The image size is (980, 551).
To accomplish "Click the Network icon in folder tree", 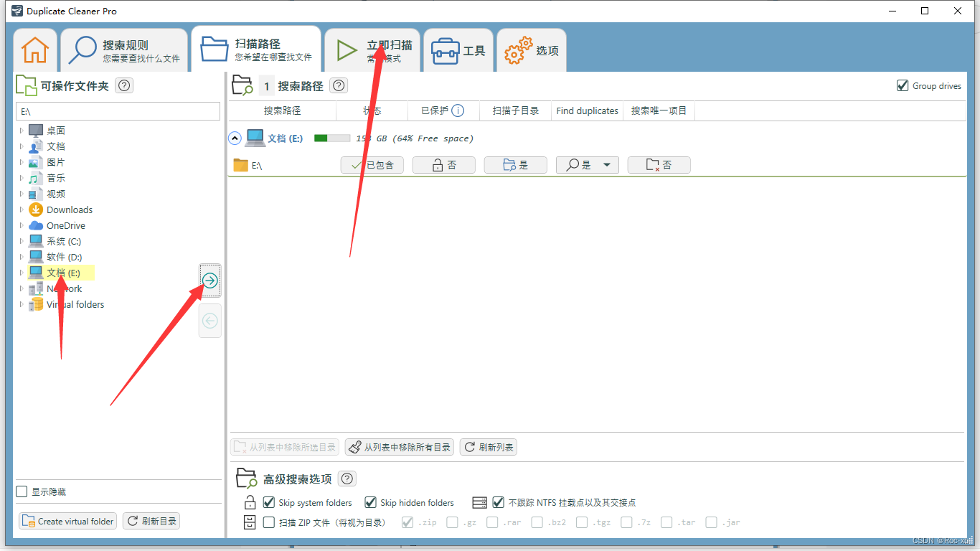I will click(36, 288).
